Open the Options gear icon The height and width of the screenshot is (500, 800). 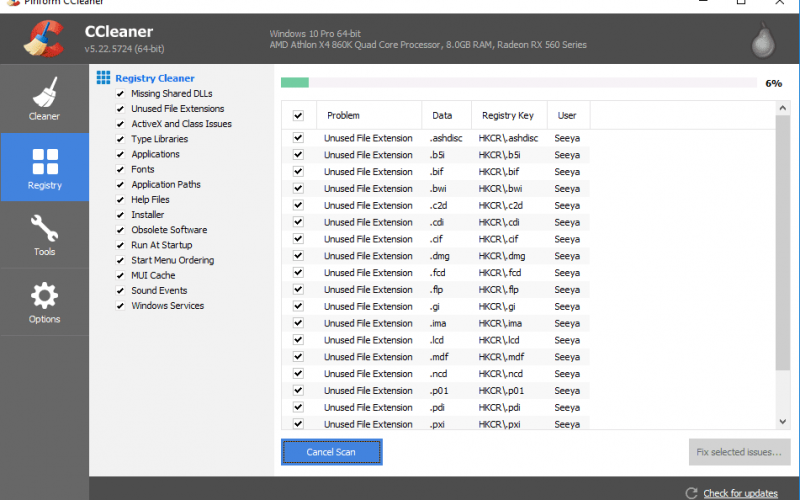[44, 295]
